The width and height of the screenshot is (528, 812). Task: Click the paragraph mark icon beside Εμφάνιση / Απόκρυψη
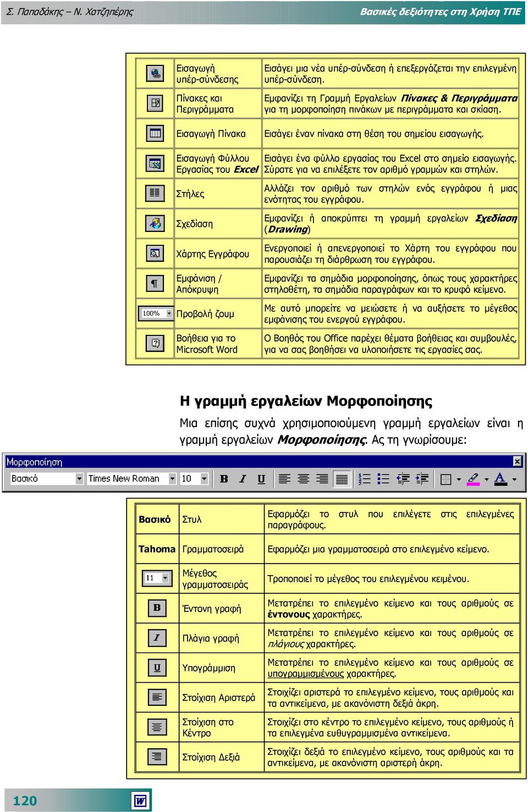click(156, 284)
